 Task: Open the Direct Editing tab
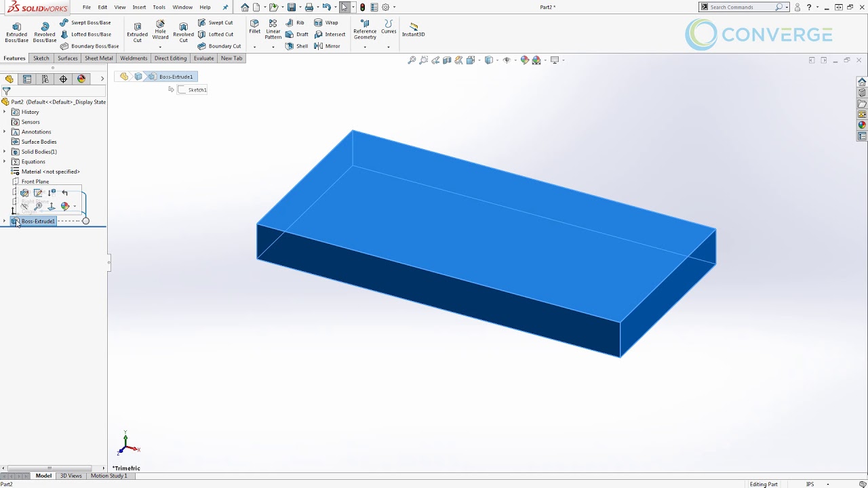(x=170, y=58)
